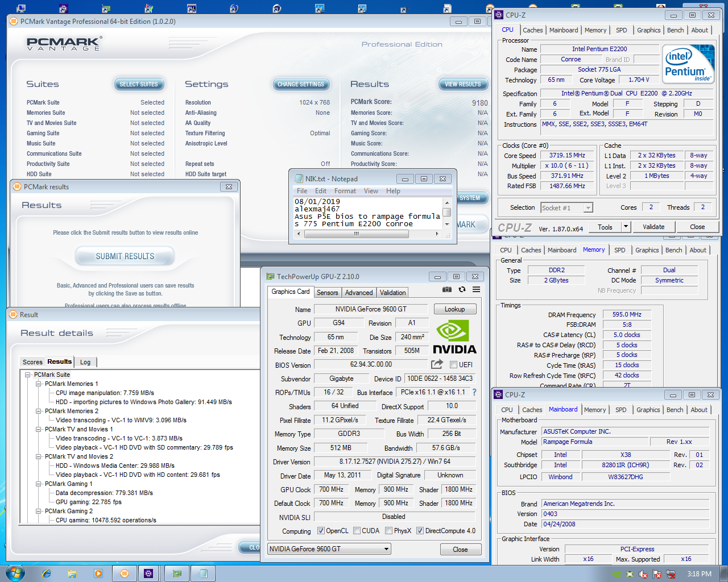Click the VIEW RESULTS button

463,84
